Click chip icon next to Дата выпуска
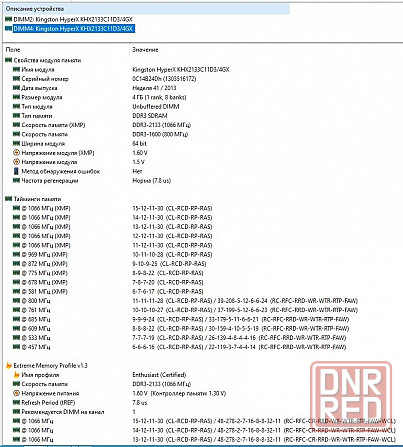 [16, 88]
